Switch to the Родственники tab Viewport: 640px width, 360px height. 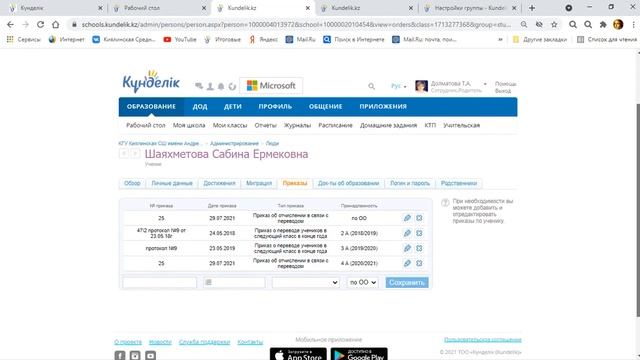(x=459, y=183)
